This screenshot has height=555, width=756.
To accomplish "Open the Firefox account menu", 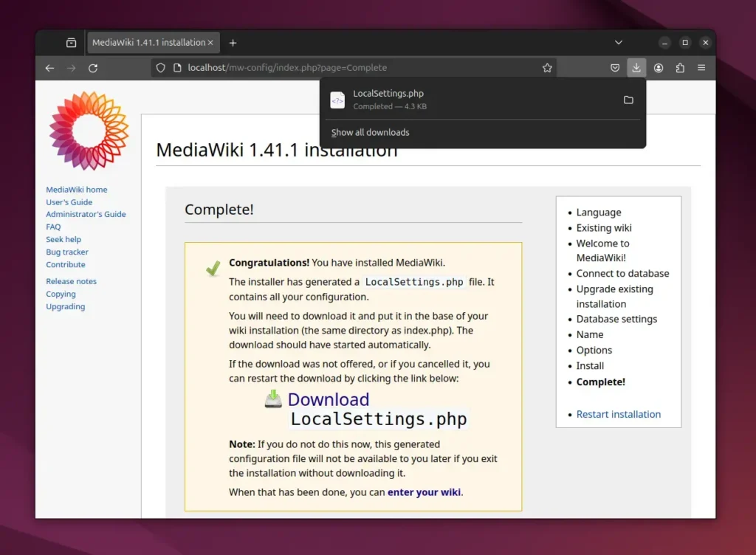I will (658, 68).
